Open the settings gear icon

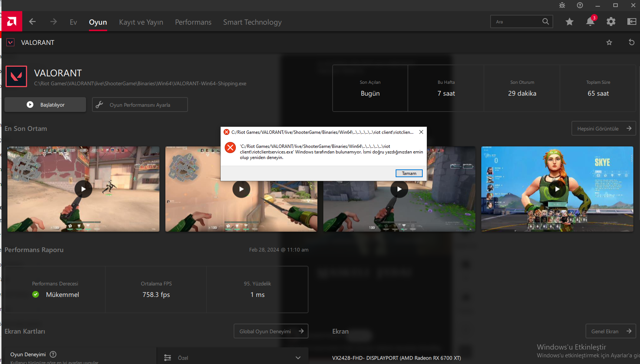[x=611, y=22]
